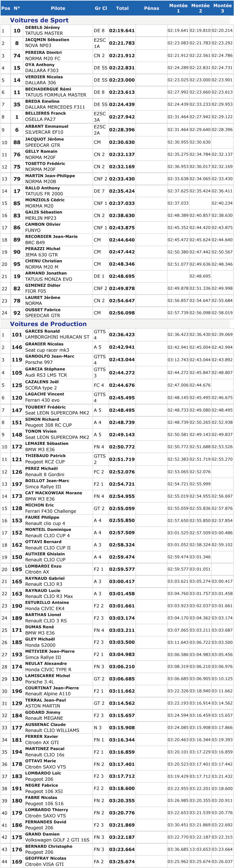
Task: Click driver name RAYNAUD Lucie
Action: click(x=43, y=591)
